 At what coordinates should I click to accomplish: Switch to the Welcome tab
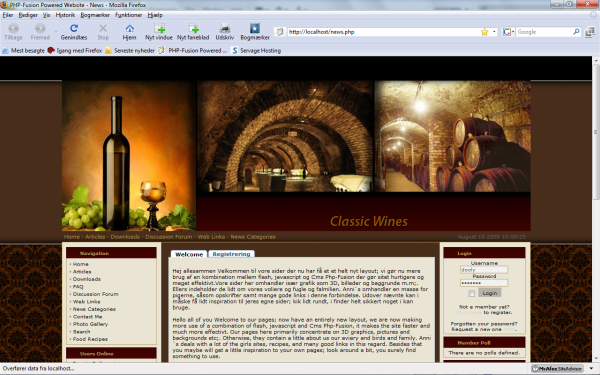pos(189,254)
